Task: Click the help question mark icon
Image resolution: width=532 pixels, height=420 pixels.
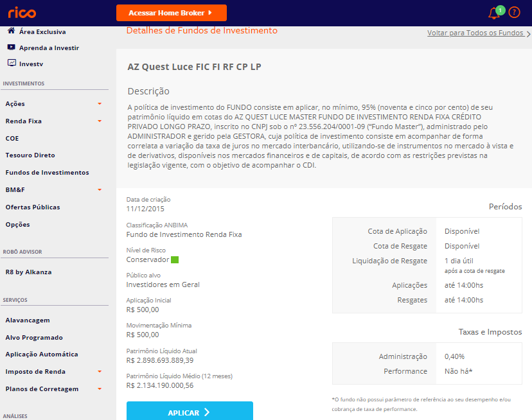Action: click(x=514, y=13)
